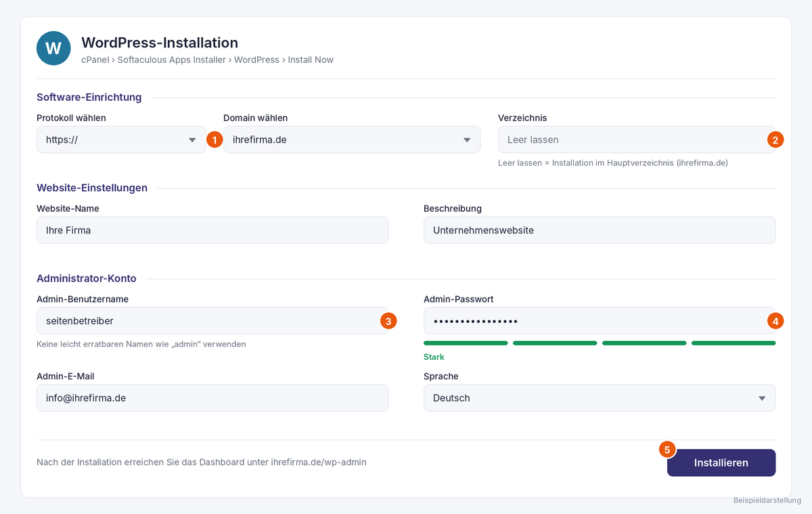Click the 'Administrator-Konto' section heading
The width and height of the screenshot is (812, 514).
[x=87, y=278]
